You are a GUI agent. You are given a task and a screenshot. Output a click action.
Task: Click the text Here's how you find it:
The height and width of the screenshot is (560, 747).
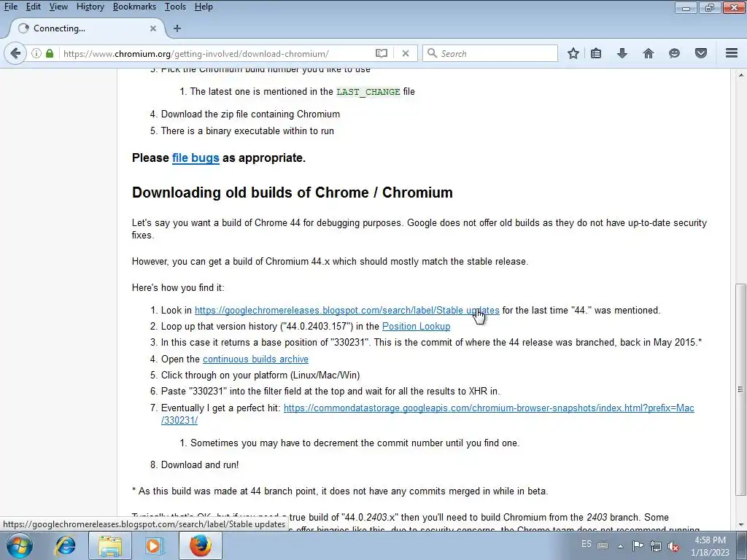(178, 287)
